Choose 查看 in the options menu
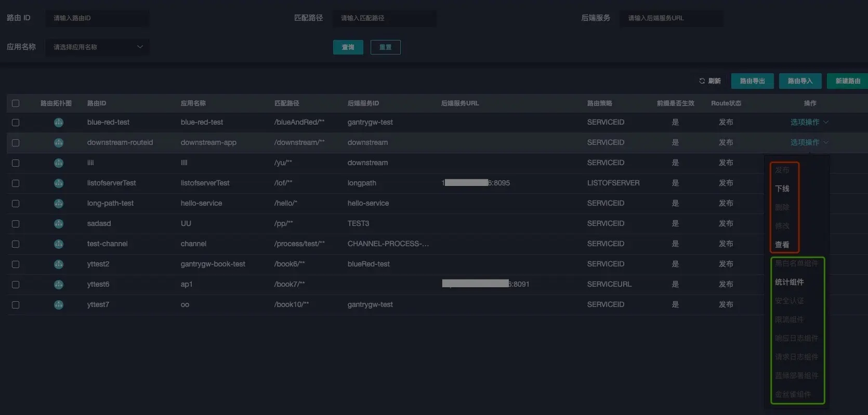This screenshot has height=415, width=868. click(782, 245)
